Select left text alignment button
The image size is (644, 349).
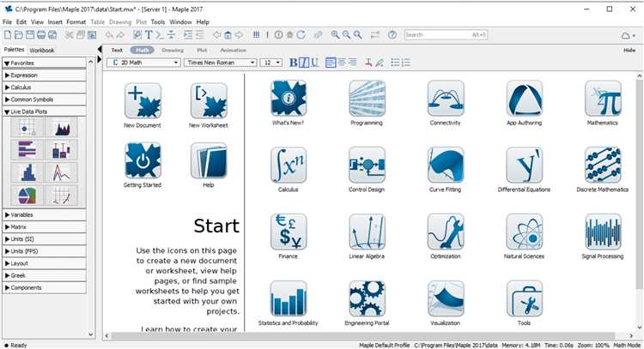[x=331, y=63]
